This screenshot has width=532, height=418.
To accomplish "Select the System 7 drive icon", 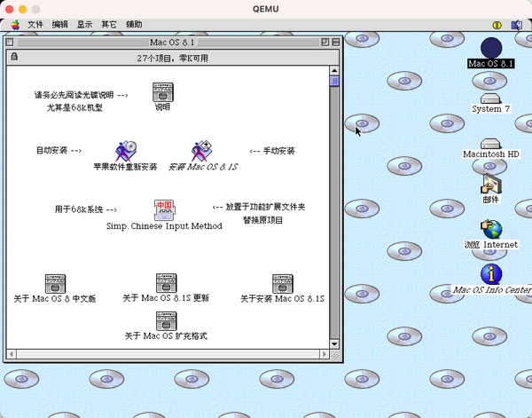I will point(490,99).
